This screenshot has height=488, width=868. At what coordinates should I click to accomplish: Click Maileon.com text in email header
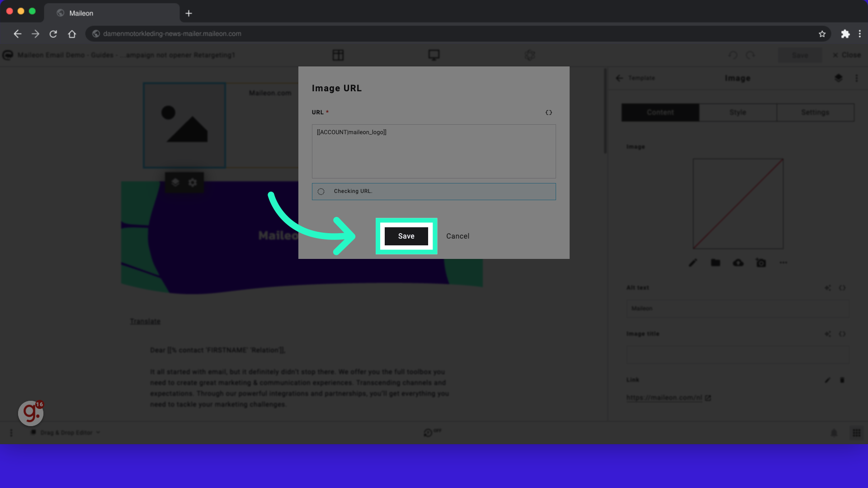(270, 93)
